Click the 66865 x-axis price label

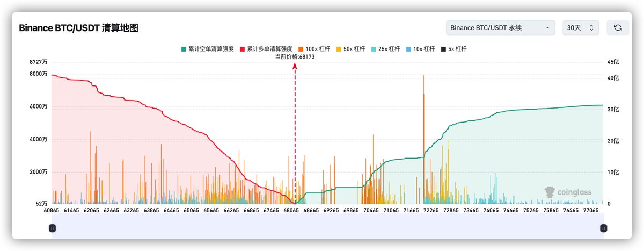(252, 211)
